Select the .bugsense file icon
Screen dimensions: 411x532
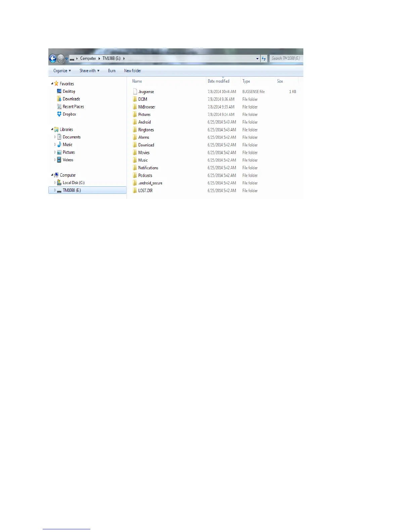pos(135,91)
